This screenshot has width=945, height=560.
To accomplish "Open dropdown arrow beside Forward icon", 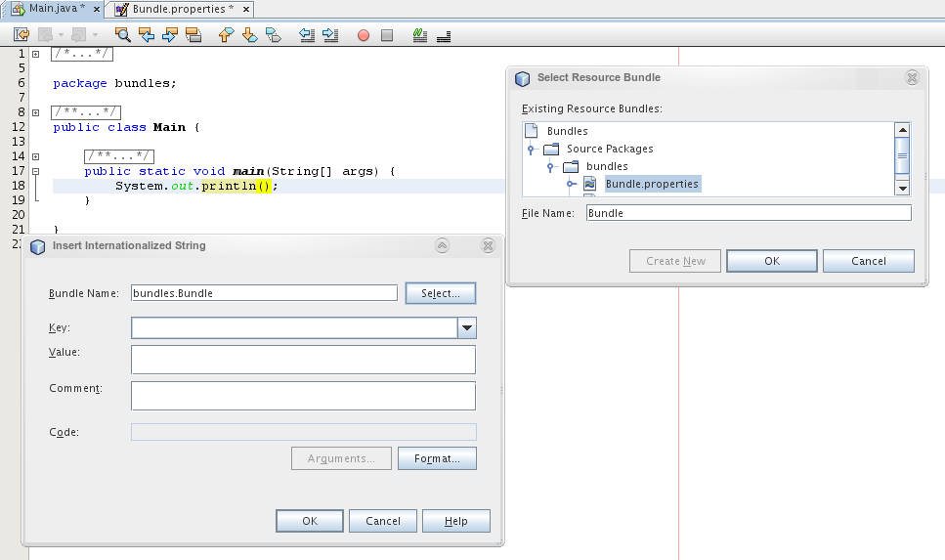I will click(95, 35).
